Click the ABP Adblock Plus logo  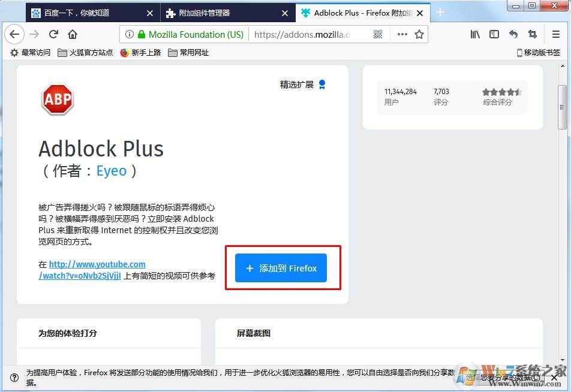coord(58,99)
